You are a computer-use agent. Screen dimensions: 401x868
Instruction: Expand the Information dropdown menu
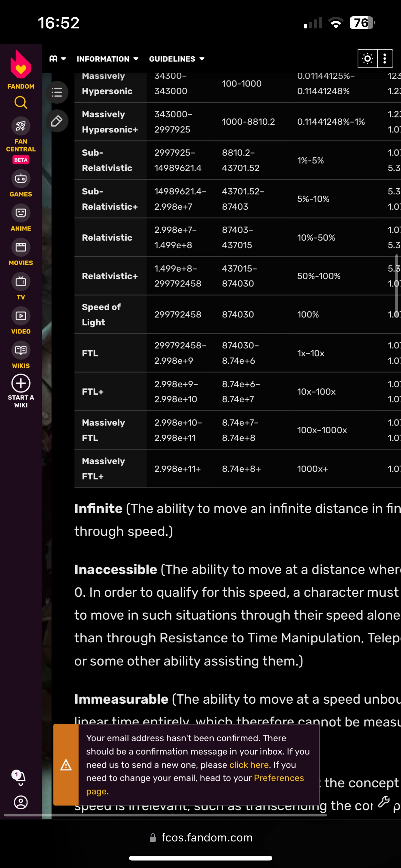(x=107, y=59)
